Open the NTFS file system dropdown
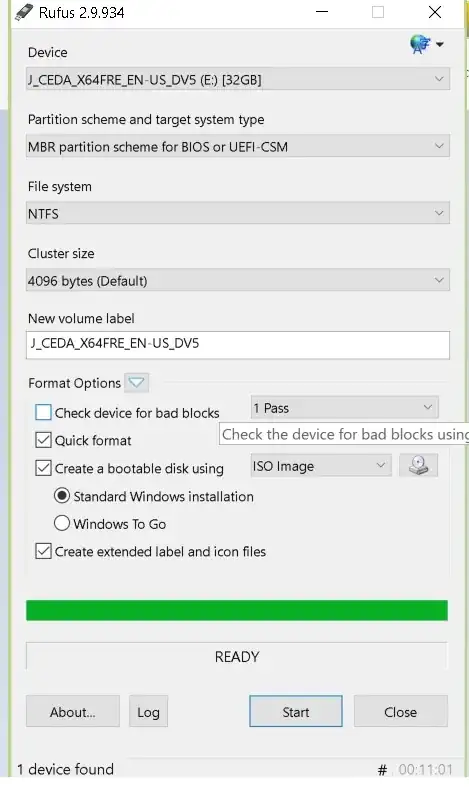The width and height of the screenshot is (469, 787). (x=238, y=214)
